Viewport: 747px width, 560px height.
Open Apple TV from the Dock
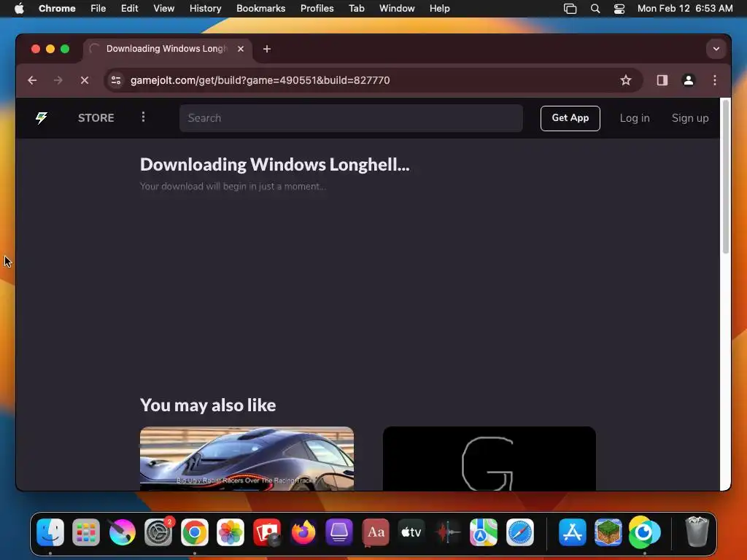pos(411,532)
